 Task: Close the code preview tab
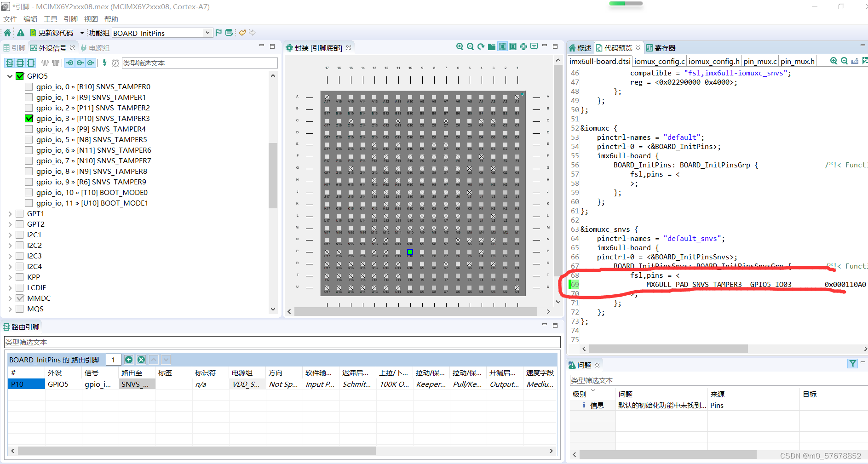coord(638,48)
